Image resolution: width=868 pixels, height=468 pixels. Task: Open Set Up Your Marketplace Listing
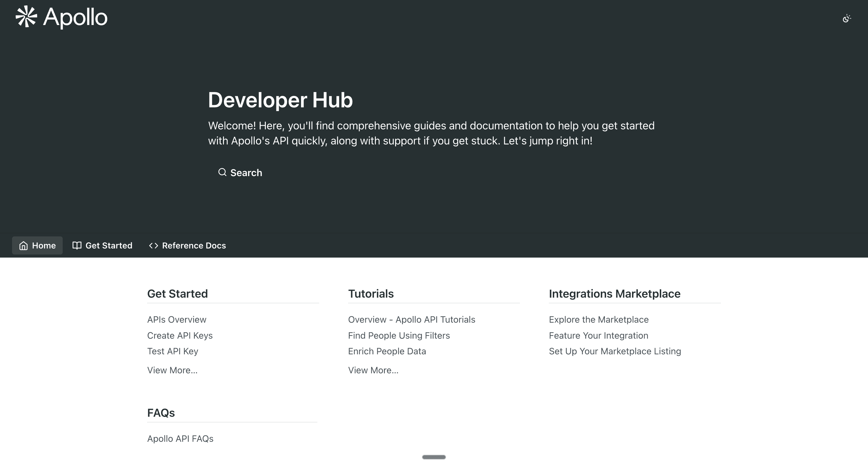[615, 351]
